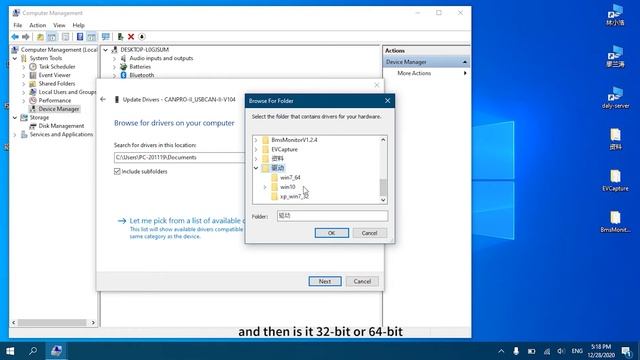Collapse the Storage tree node
The image size is (640, 360).
tap(15, 118)
